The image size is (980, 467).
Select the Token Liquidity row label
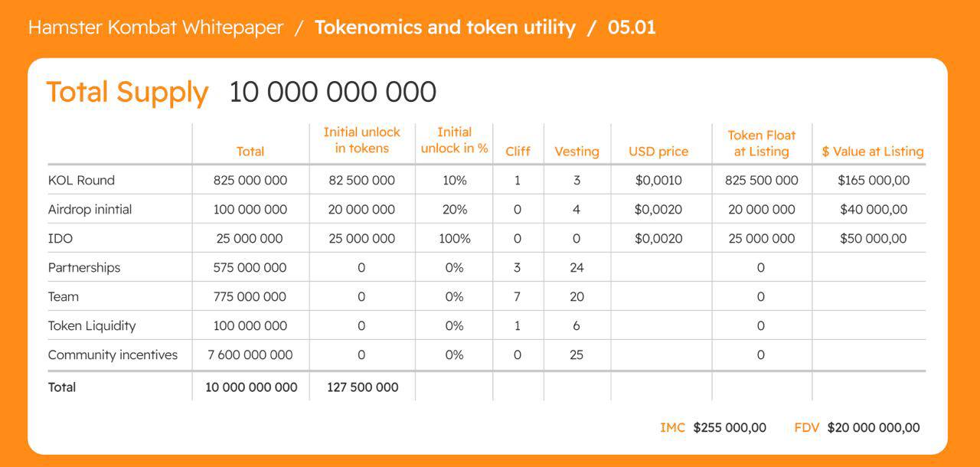(x=92, y=326)
